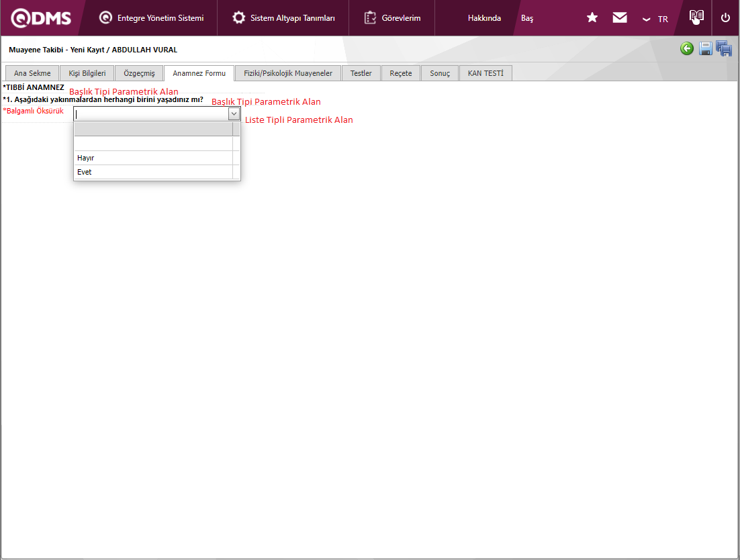The height and width of the screenshot is (560, 740).
Task: Click the clipboard icon beside Görevlerim
Action: click(x=370, y=18)
